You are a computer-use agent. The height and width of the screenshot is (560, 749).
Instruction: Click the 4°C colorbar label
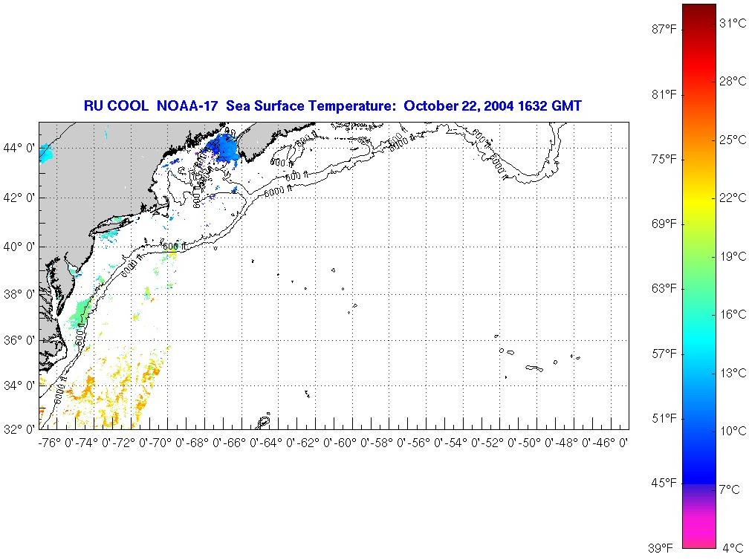coord(733,547)
